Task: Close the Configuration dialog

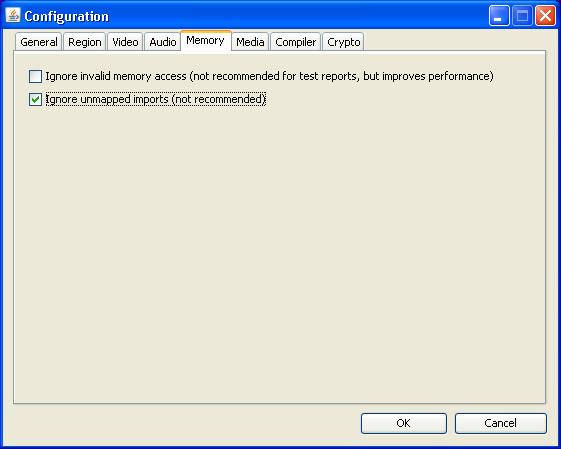Action: [x=545, y=16]
